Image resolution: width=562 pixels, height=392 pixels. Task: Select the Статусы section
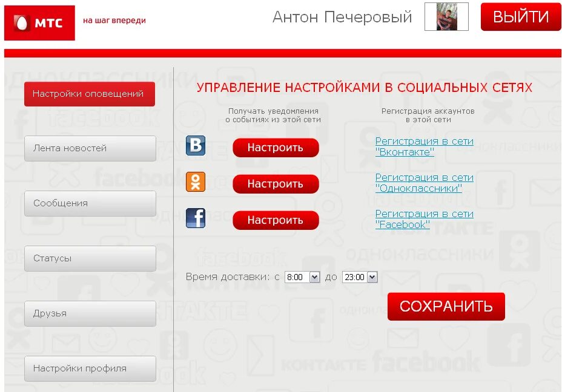click(x=90, y=258)
